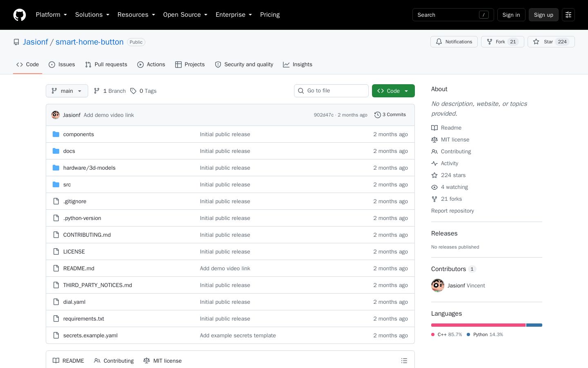The height and width of the screenshot is (368, 588).
Task: Open the requirements.txt file
Action: click(84, 319)
